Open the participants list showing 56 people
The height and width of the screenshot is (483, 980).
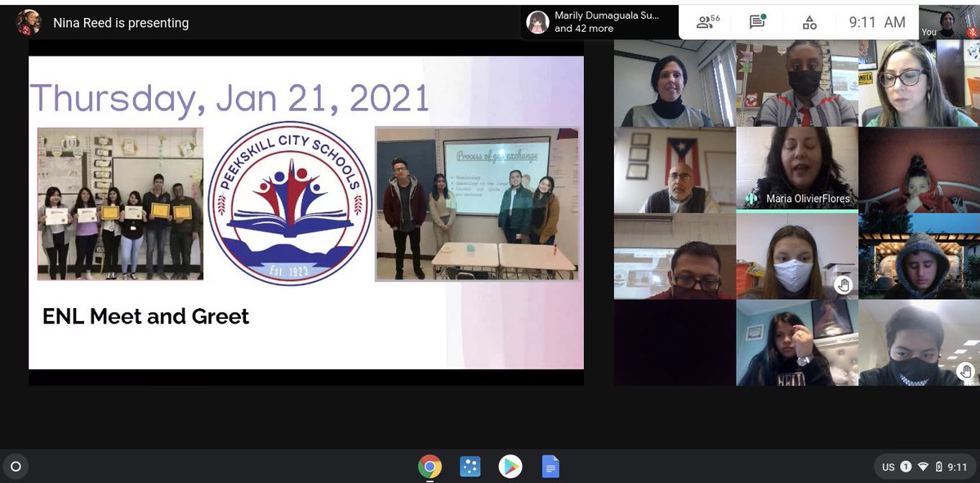[707, 22]
